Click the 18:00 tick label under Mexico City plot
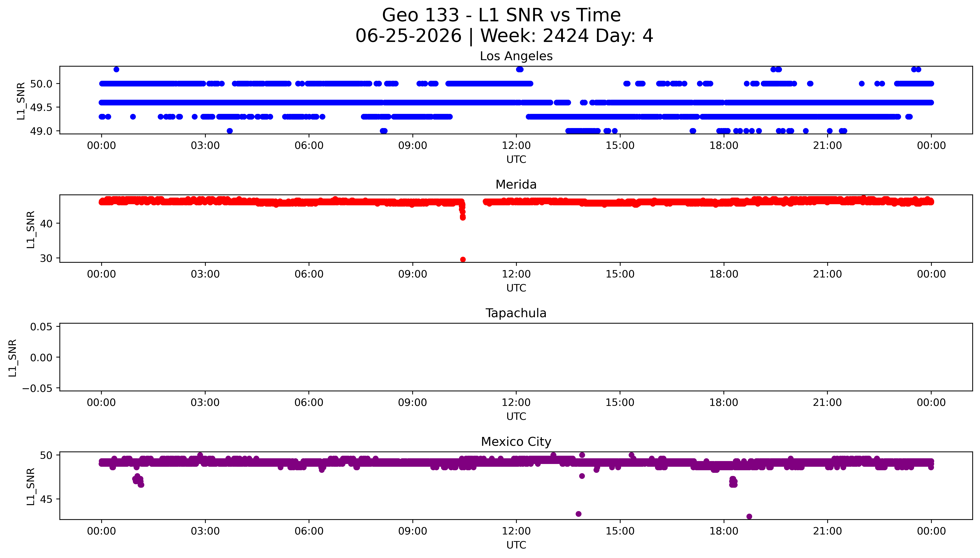 tap(724, 531)
